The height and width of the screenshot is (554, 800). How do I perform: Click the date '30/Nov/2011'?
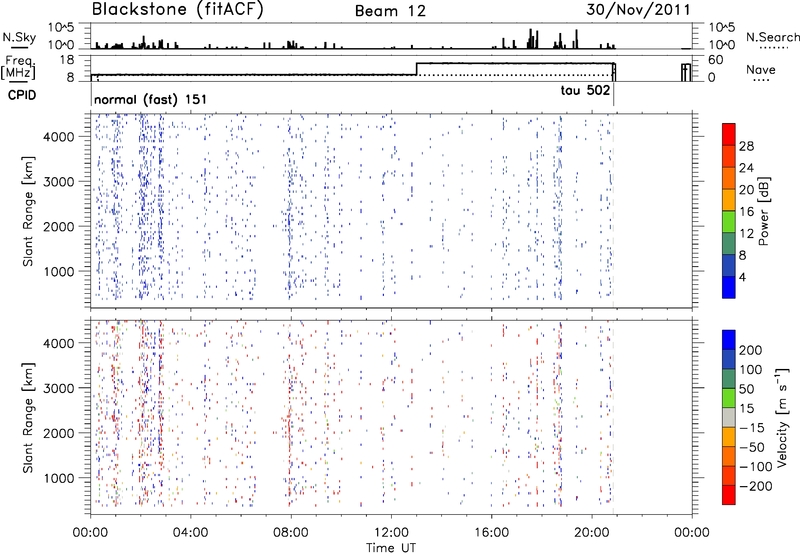point(638,10)
